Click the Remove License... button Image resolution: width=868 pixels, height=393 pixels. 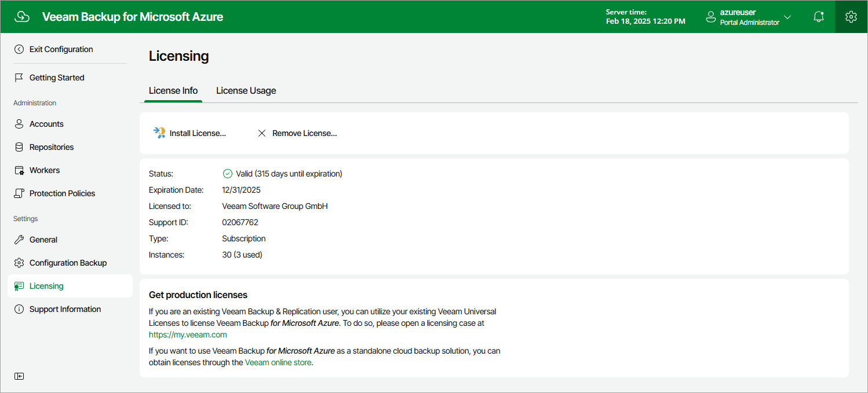coord(297,133)
